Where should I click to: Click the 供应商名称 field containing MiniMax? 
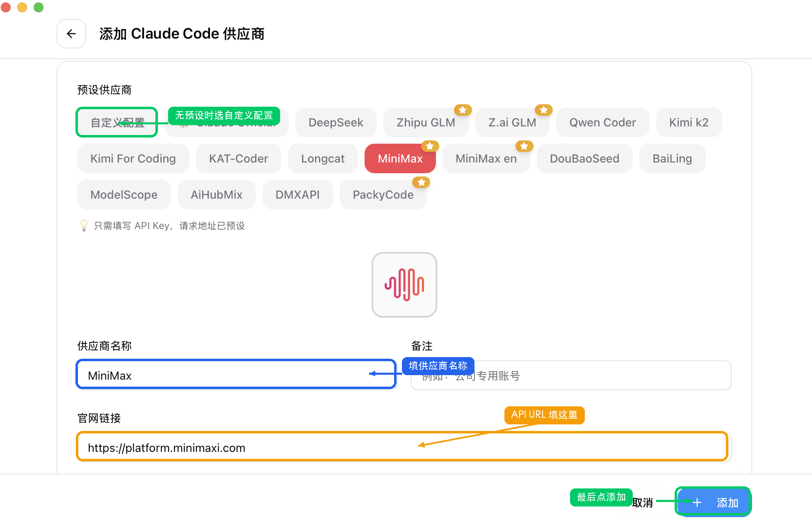[x=236, y=375]
